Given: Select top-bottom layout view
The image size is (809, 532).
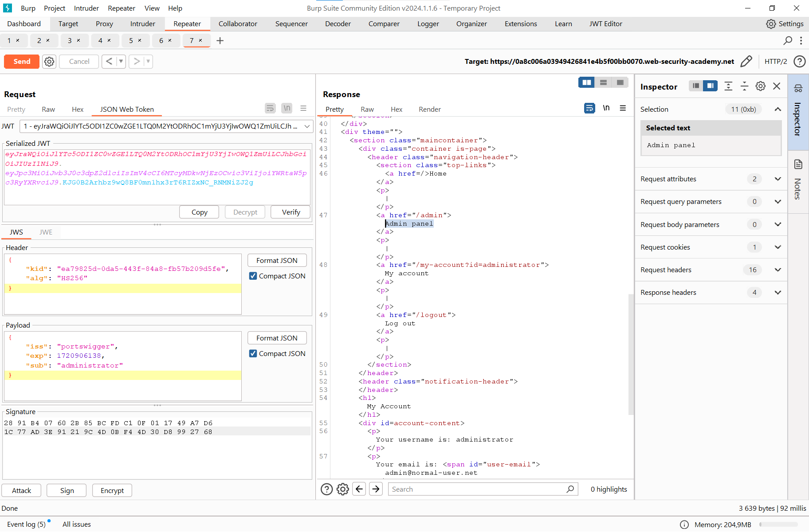Looking at the screenshot, I should (603, 82).
